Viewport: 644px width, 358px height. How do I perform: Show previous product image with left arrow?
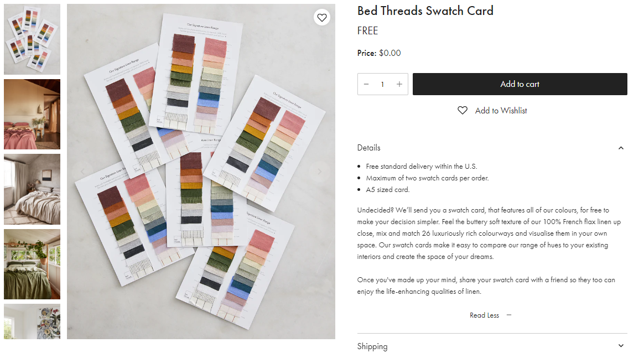[x=82, y=172]
